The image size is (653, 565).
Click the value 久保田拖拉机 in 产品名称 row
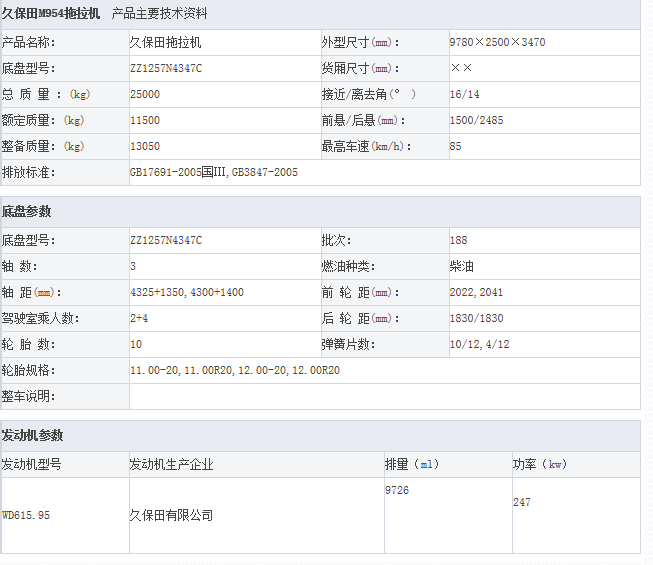(165, 42)
